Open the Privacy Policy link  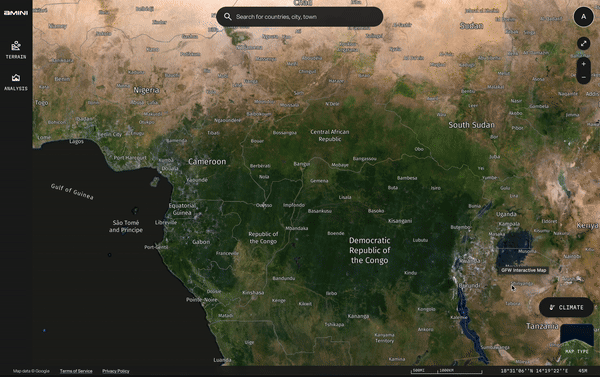tap(116, 371)
